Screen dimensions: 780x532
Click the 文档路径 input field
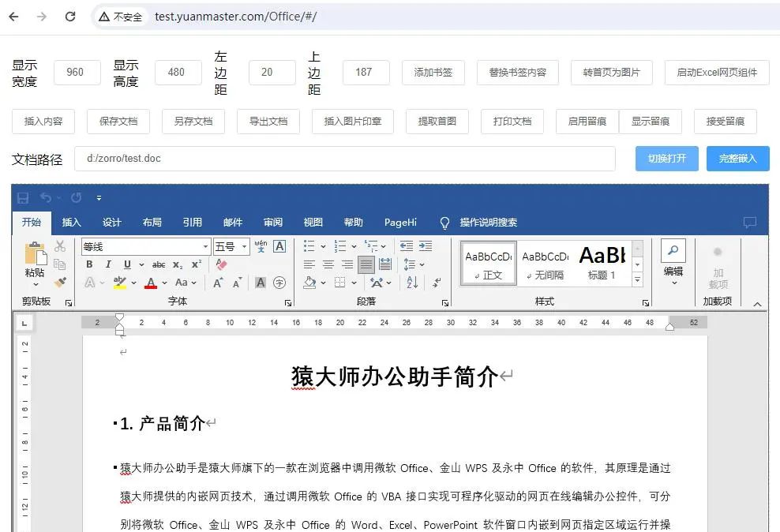coord(345,159)
